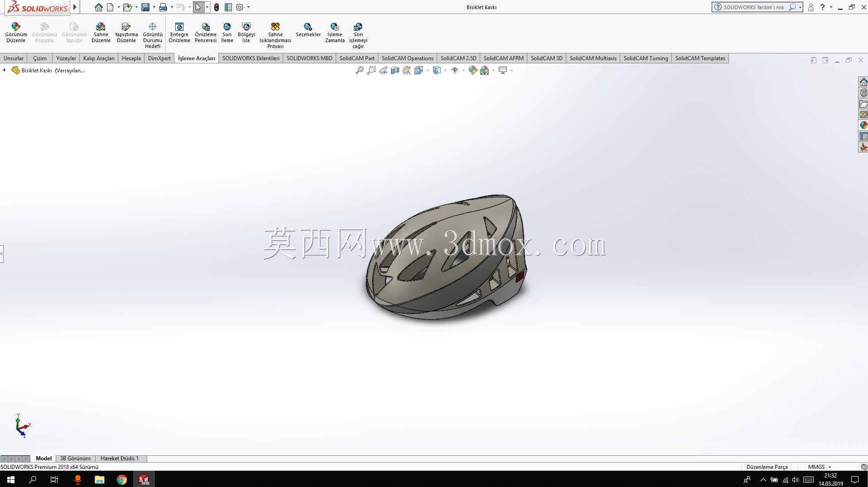Screen dimensions: 868x487
Task: Toggle the Section View tool
Action: click(395, 70)
